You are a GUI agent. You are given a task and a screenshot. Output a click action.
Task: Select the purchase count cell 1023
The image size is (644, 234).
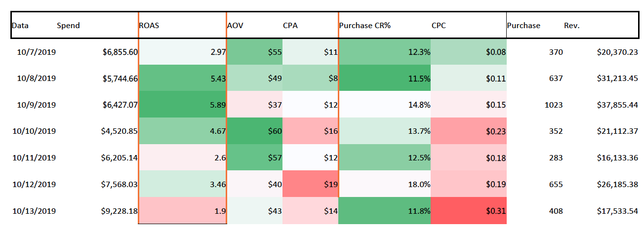[x=556, y=105]
